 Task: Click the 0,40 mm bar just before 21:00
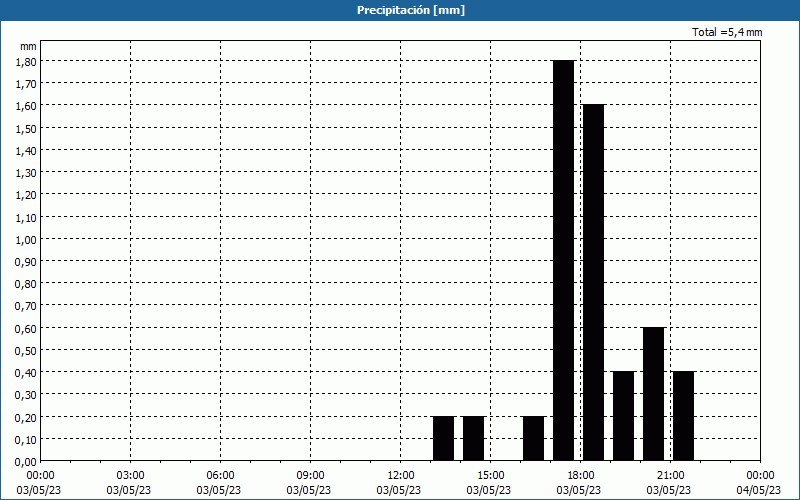[x=623, y=416]
